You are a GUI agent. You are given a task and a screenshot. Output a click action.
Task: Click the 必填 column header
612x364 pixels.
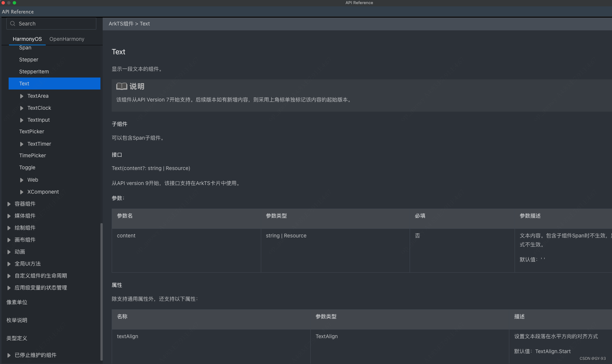420,216
